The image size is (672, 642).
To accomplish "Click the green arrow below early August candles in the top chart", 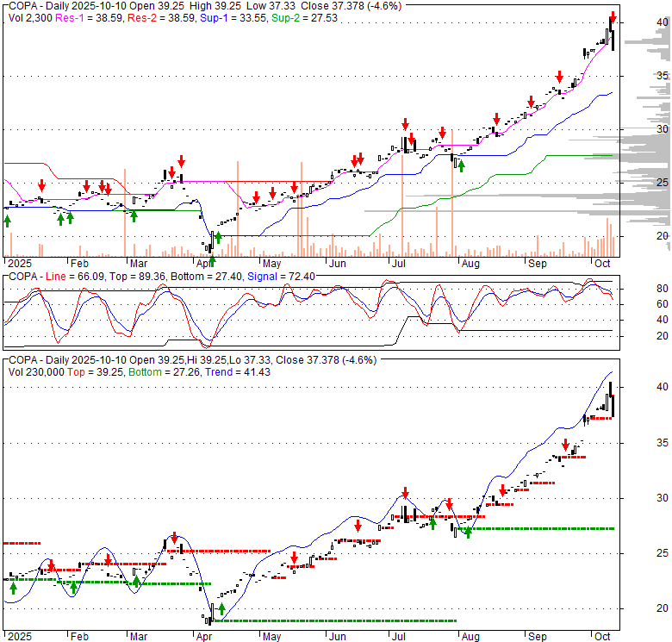I will point(461,166).
